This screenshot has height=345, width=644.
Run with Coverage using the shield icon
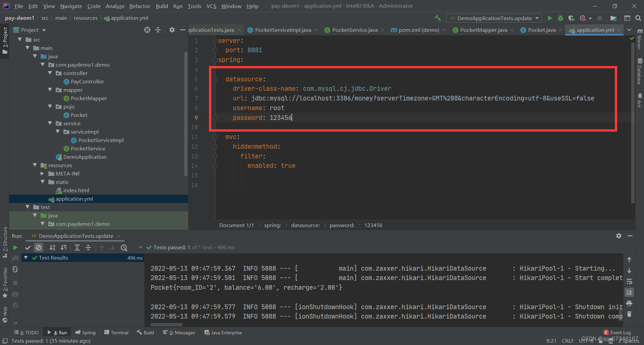click(x=572, y=18)
